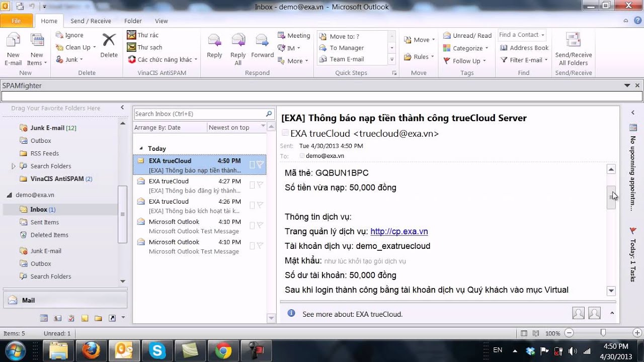Click the zoom slider handle
The height and width of the screenshot is (362, 644).
click(x=603, y=333)
